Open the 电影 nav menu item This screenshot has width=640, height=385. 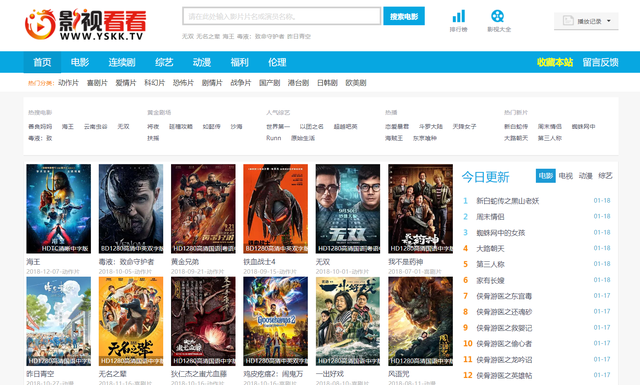pyautogui.click(x=80, y=62)
